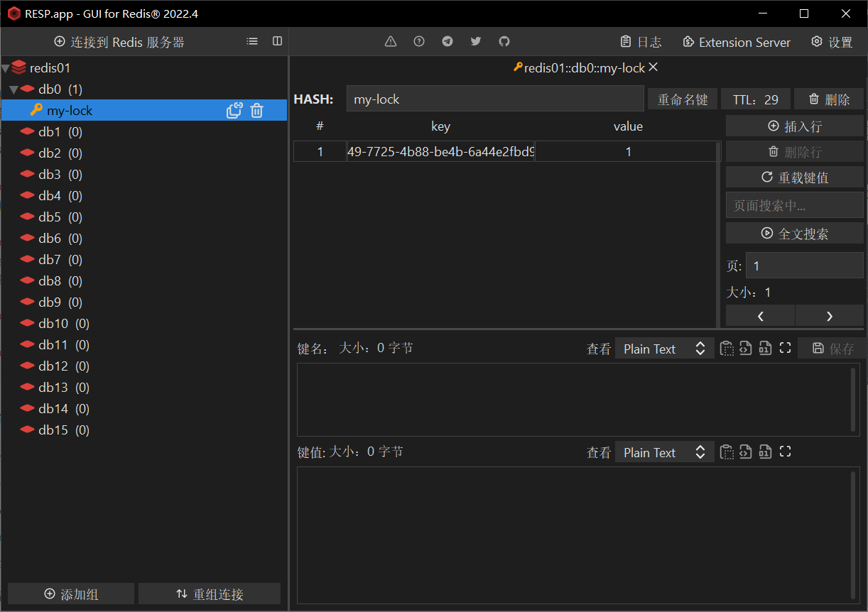Open 设置 settings
868x612 pixels.
(x=832, y=42)
